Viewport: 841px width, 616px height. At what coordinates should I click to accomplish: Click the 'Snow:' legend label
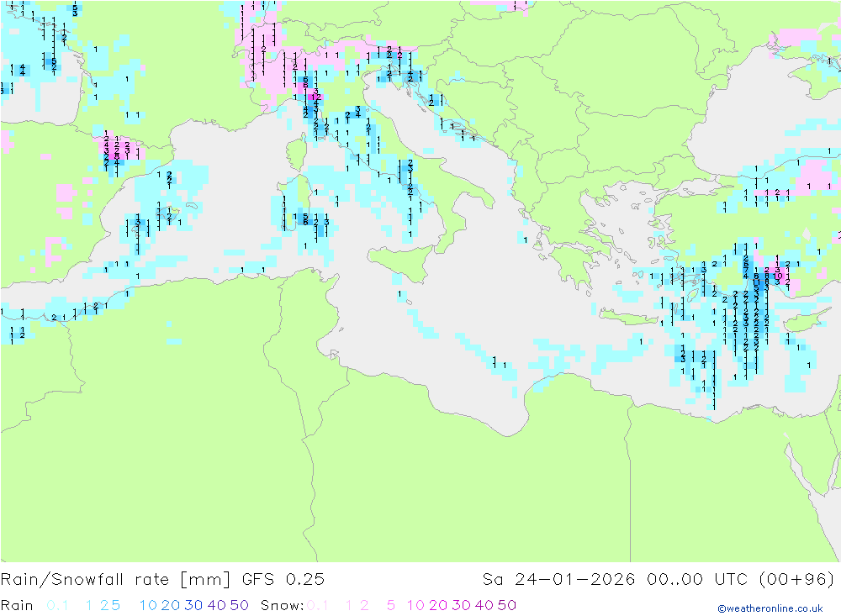(283, 605)
